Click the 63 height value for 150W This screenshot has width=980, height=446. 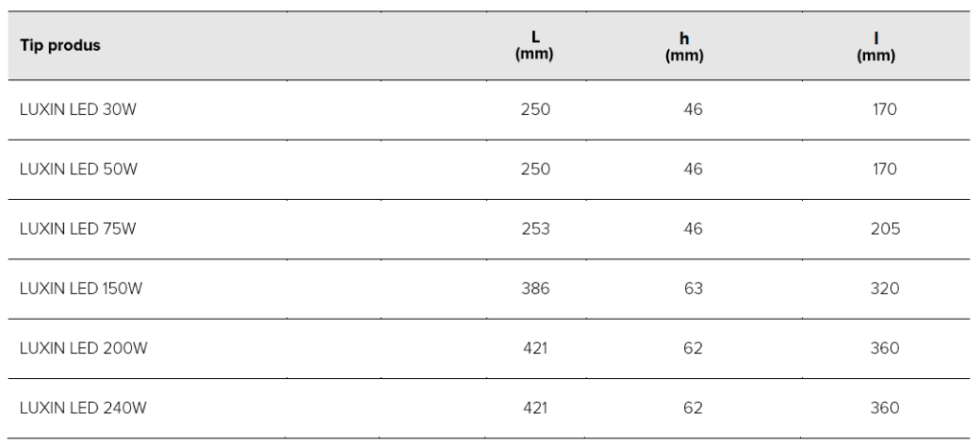pyautogui.click(x=693, y=289)
